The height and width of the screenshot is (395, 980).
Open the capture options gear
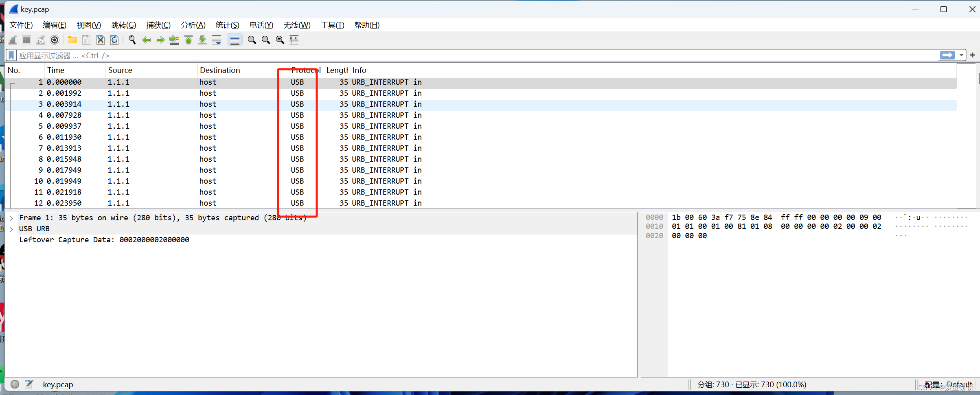[55, 39]
